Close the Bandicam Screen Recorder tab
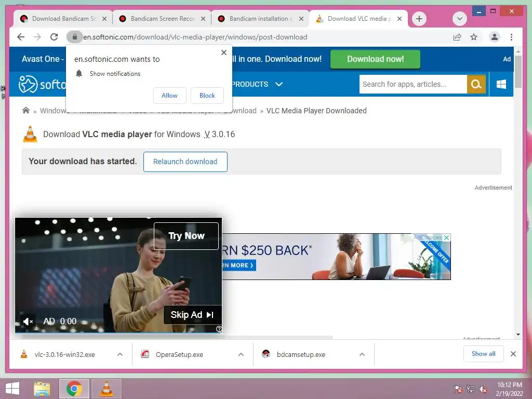 point(203,19)
